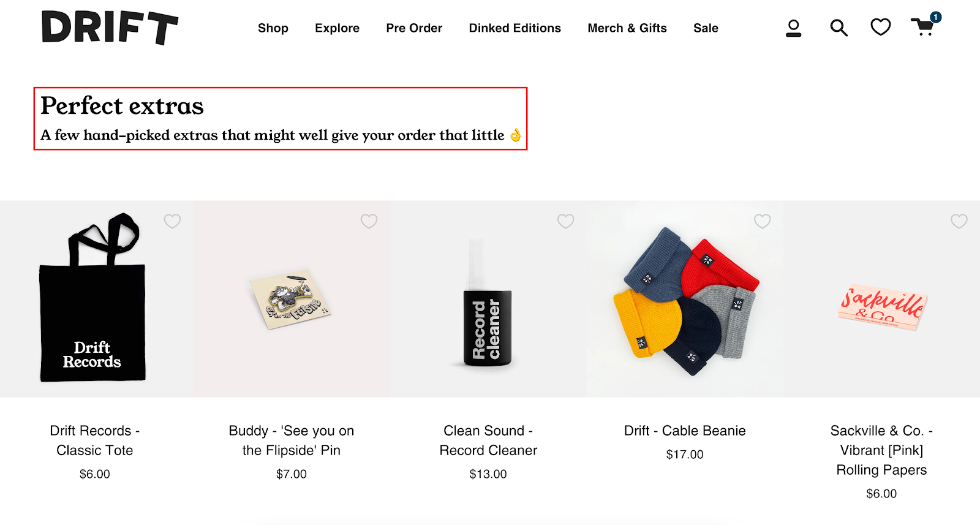Click the 'Drift - Cable Beanie' product title link
Screen dimensions: 980x525
(x=684, y=430)
